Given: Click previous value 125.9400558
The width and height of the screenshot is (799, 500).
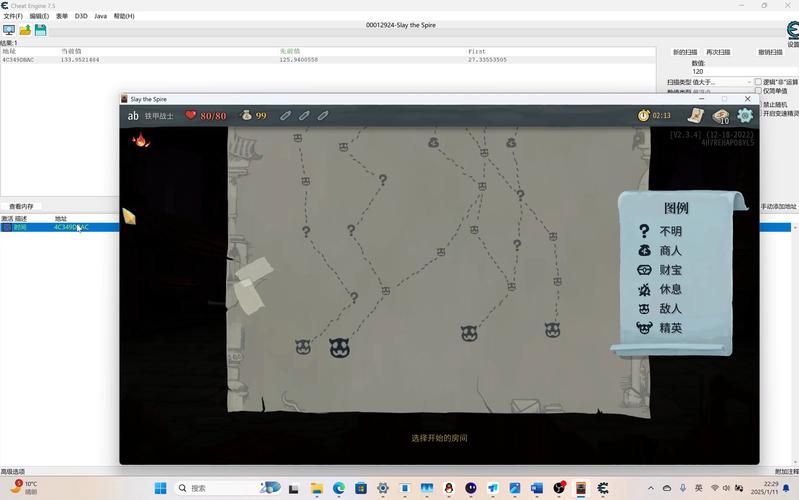Looking at the screenshot, I should pos(299,60).
